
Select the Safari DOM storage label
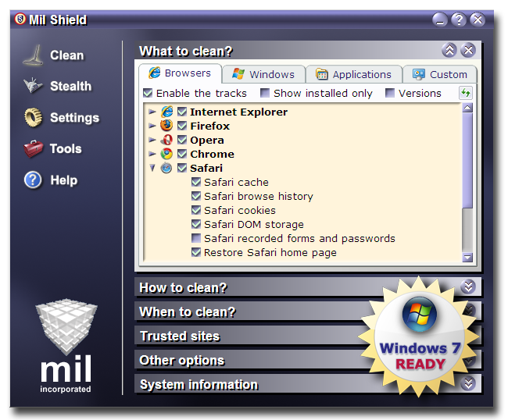click(x=254, y=224)
